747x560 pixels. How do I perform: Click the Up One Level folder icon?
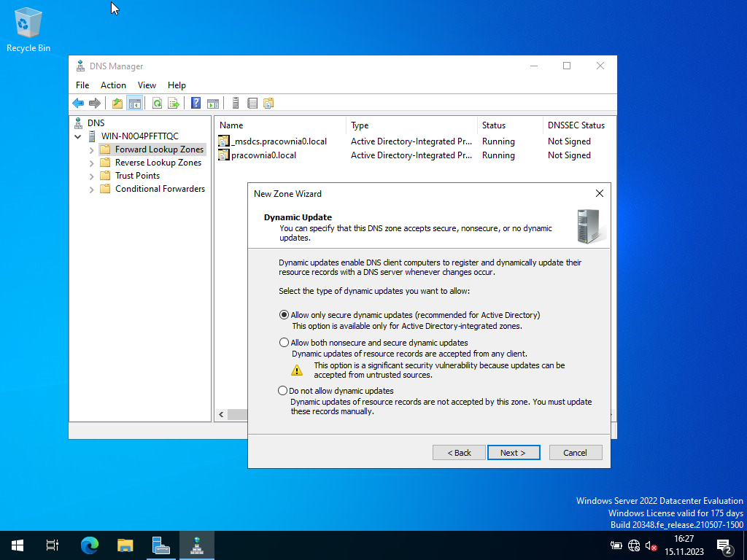117,103
